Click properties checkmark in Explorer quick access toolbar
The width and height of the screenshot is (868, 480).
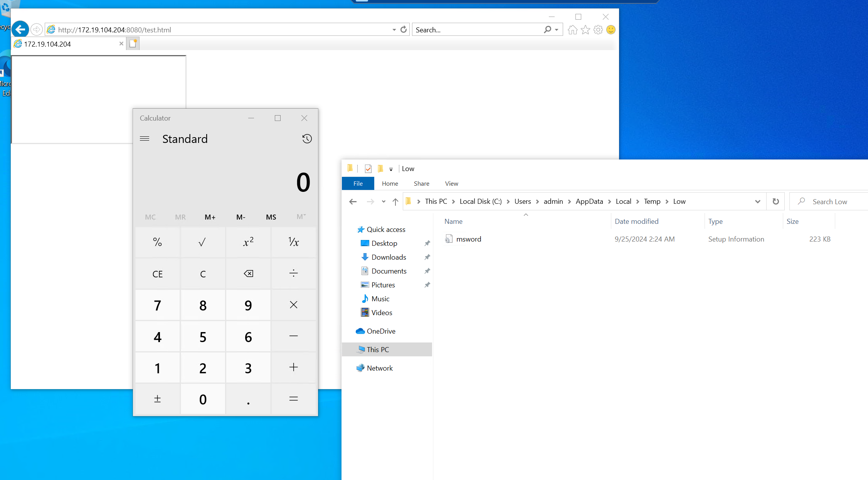(368, 169)
